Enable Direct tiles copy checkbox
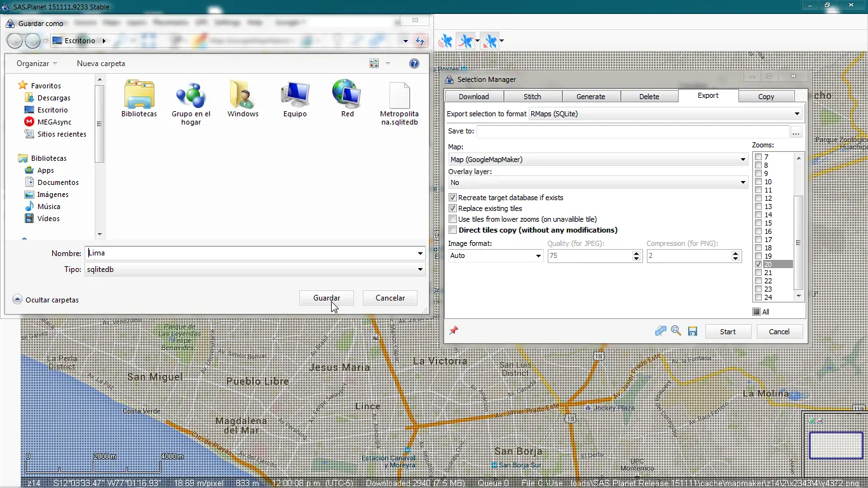Image resolution: width=868 pixels, height=488 pixels. coord(452,230)
